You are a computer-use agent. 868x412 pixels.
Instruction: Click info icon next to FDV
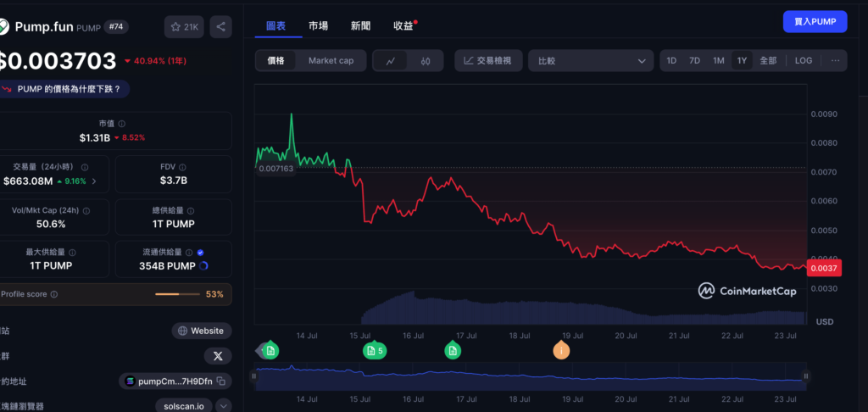click(182, 167)
